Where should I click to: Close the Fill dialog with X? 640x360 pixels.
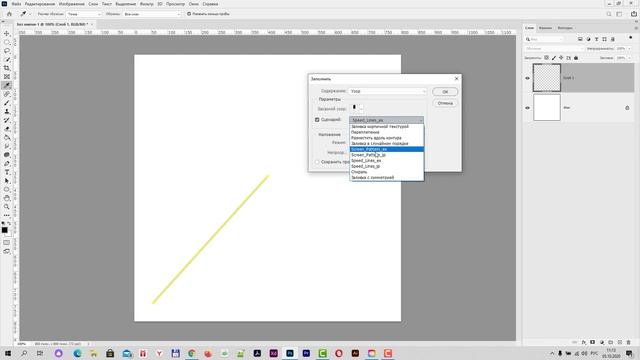pyautogui.click(x=456, y=78)
